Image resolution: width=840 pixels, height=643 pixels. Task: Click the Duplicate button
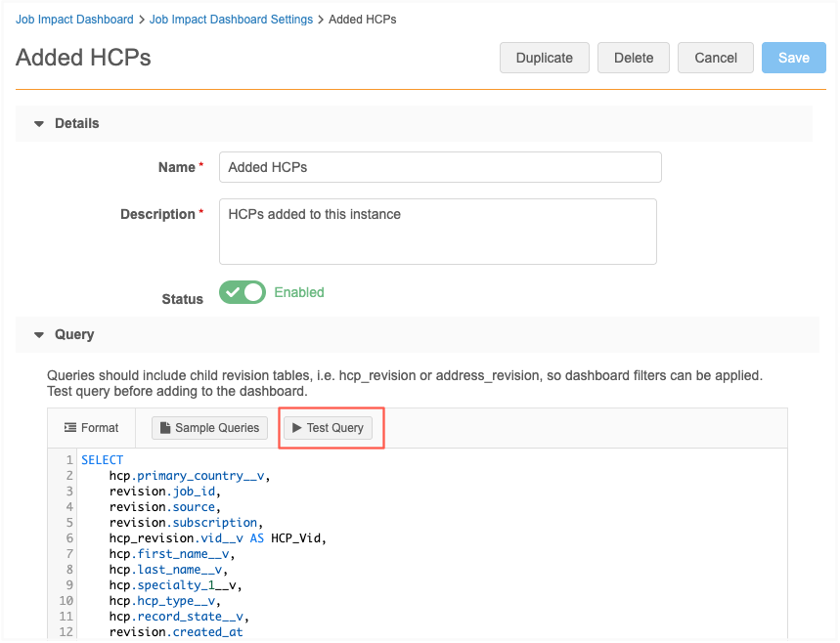544,58
